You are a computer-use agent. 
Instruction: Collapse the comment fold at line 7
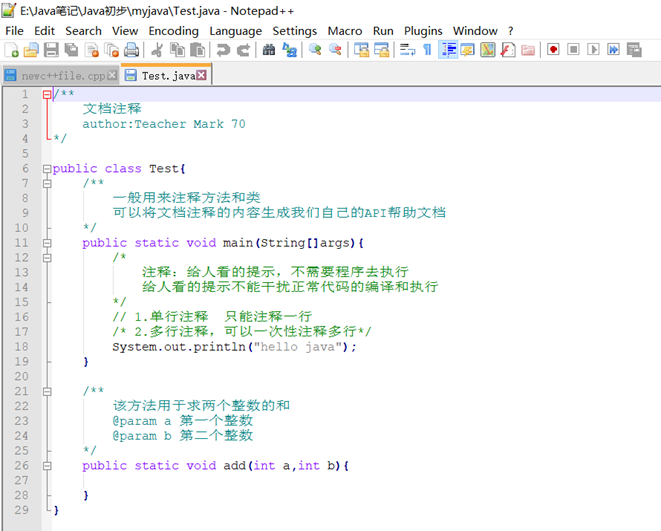coord(47,183)
